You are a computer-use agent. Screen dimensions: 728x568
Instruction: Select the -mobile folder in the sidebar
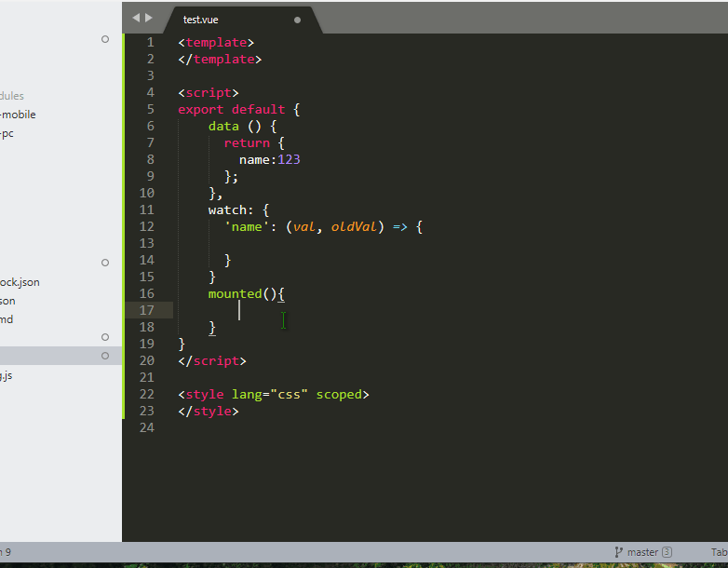coord(18,115)
